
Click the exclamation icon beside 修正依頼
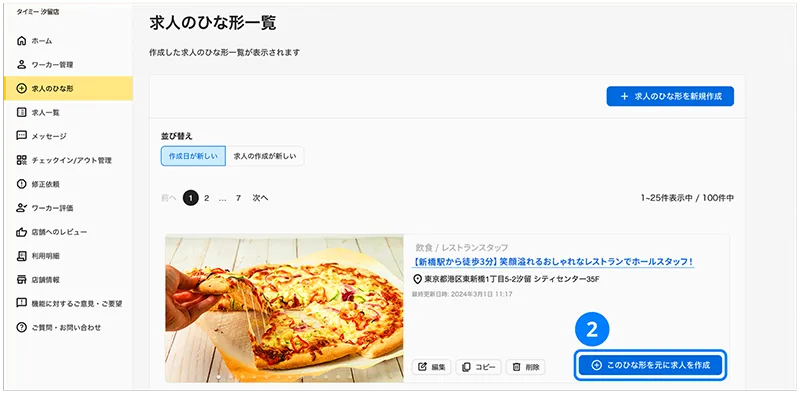(x=21, y=184)
